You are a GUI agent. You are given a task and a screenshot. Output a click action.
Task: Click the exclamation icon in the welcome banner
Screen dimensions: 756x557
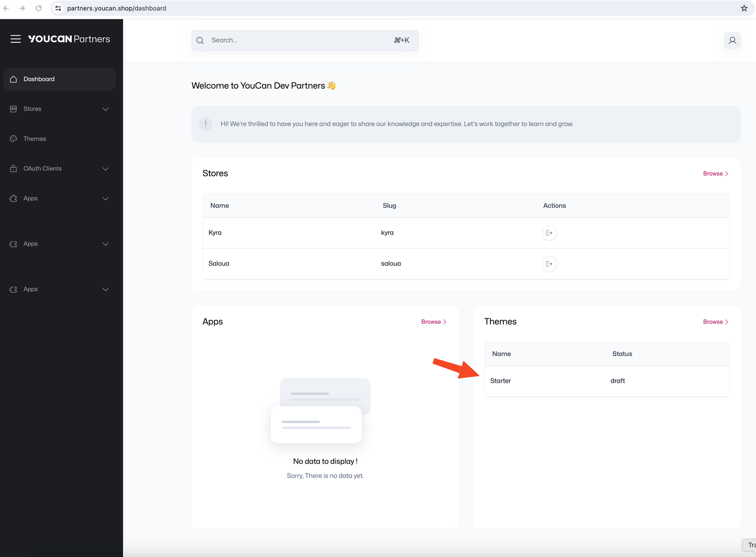(x=205, y=124)
